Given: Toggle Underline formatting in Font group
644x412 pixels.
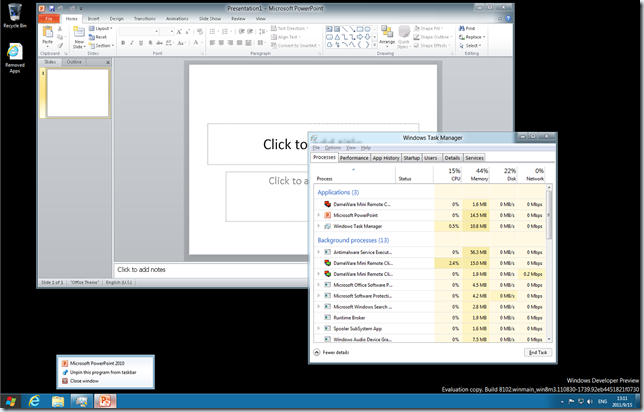Looking at the screenshot, I should point(141,43).
